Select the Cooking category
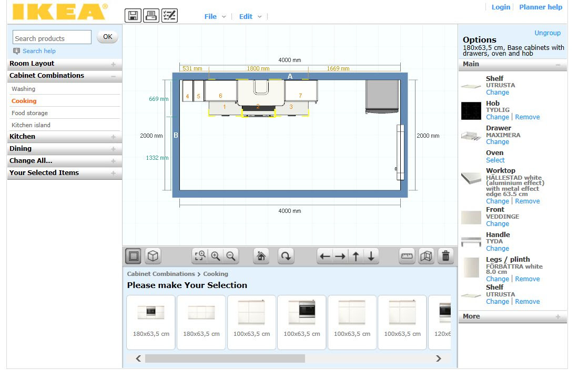 (x=24, y=101)
